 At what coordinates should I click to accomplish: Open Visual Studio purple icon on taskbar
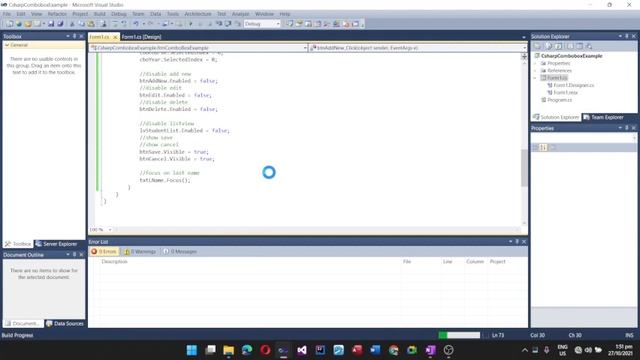pyautogui.click(x=302, y=350)
